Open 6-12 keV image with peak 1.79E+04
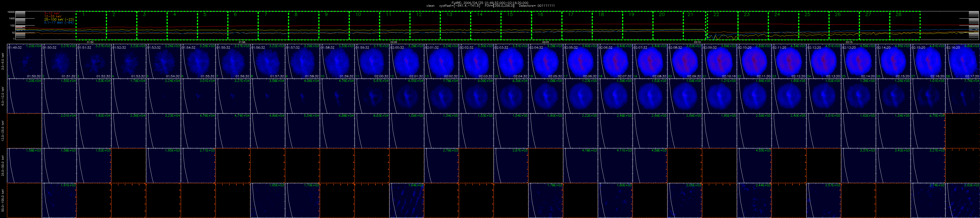 129,96
